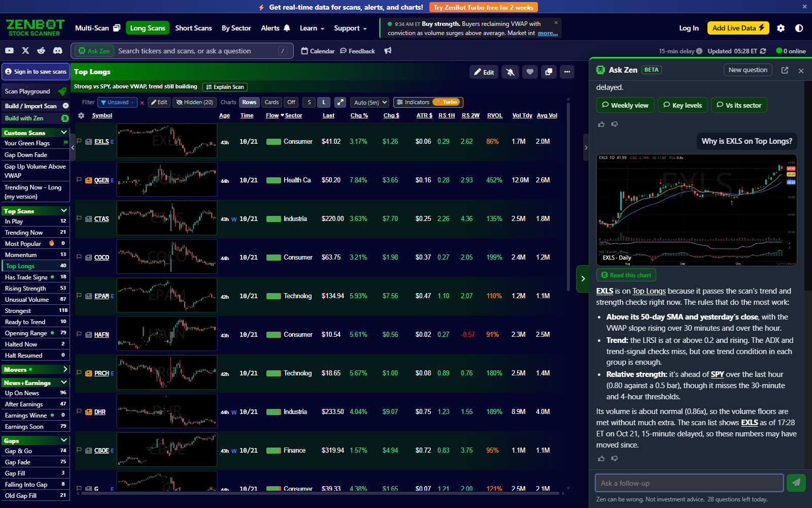
Task: Open the X (Twitter) social link
Action: [25, 51]
